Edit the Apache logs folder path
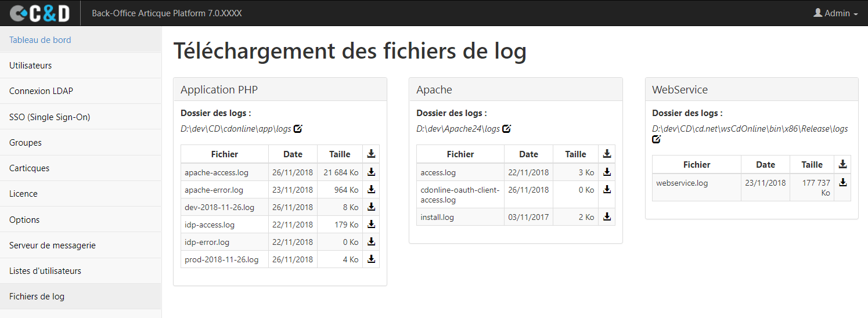 tap(506, 129)
